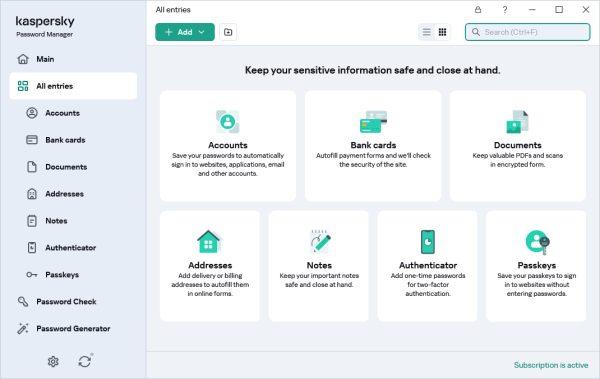This screenshot has height=379, width=600.
Task: Click the notepad pencil Notes illustration
Action: 320,242
